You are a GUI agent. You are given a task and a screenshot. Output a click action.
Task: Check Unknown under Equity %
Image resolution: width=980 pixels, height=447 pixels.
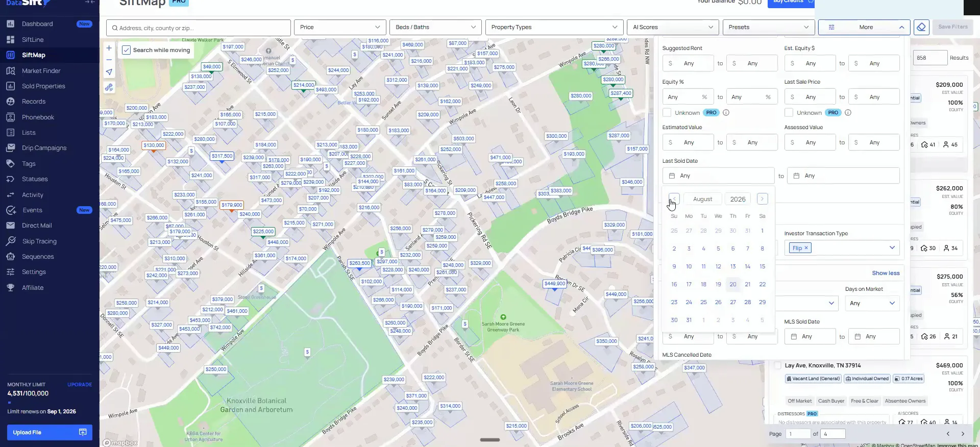click(667, 113)
